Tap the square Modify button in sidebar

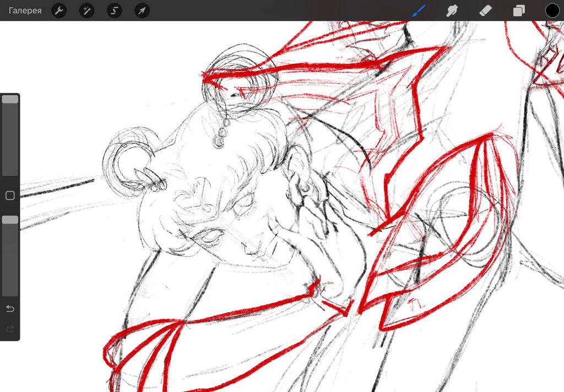click(10, 195)
